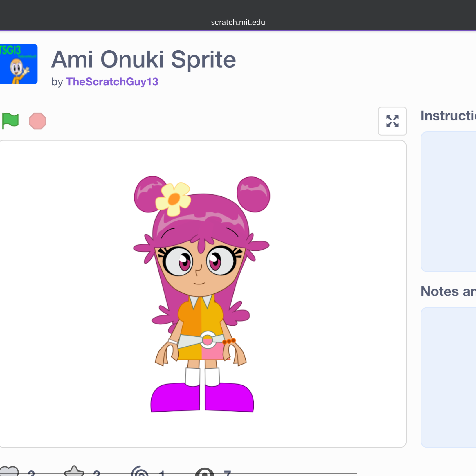The width and height of the screenshot is (476, 476).
Task: Start the project with the green flag
Action: point(10,121)
